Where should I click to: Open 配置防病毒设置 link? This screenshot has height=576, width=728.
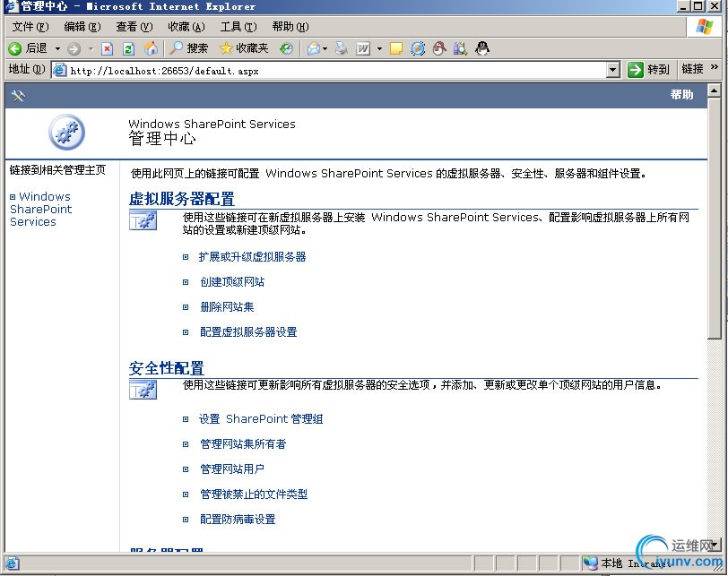[238, 519]
